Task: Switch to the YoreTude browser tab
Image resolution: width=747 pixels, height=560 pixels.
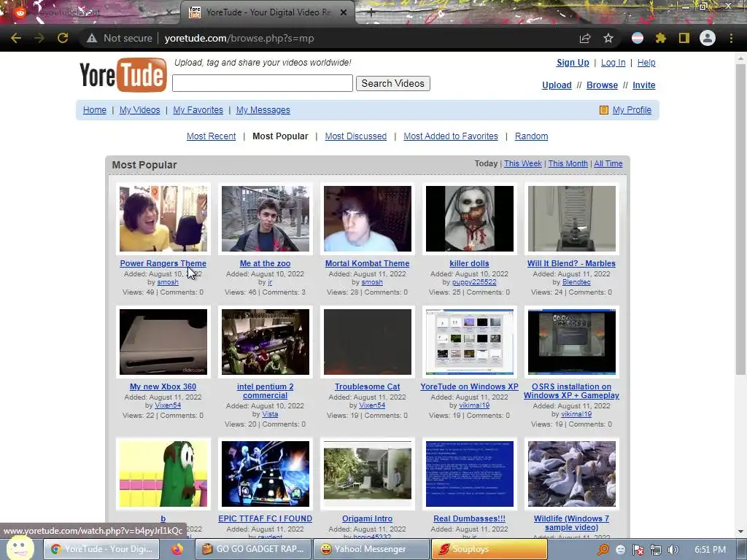Action: tap(268, 12)
